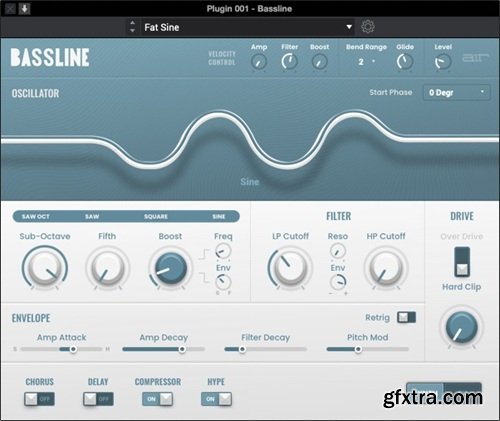Select the SAW OCT waveform

point(35,217)
